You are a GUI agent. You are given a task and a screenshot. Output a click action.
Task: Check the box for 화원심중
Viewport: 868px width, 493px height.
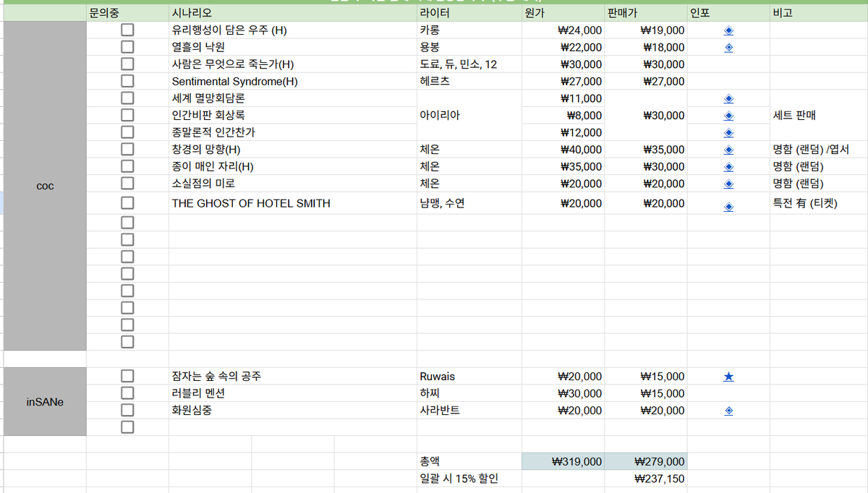[127, 410]
